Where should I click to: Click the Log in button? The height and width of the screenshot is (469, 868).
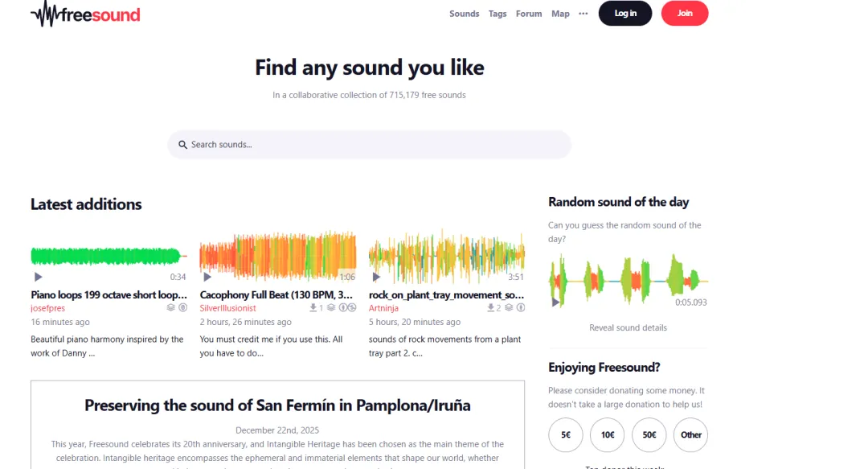tap(625, 14)
